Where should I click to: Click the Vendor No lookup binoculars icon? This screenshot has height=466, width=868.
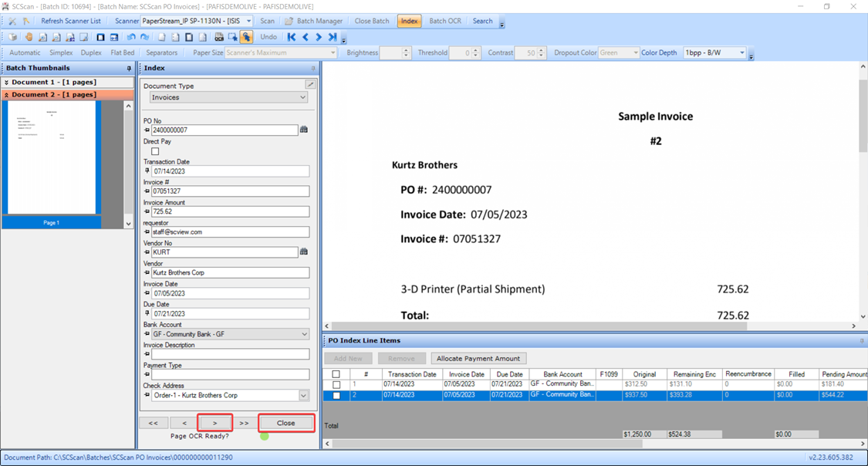pyautogui.click(x=304, y=252)
